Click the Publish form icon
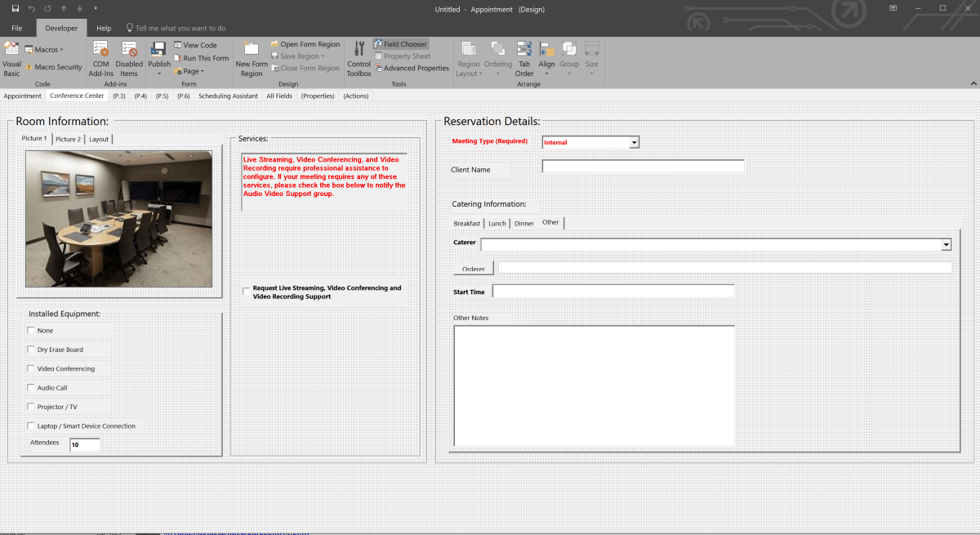Viewport: 980px width, 535px height. click(159, 54)
